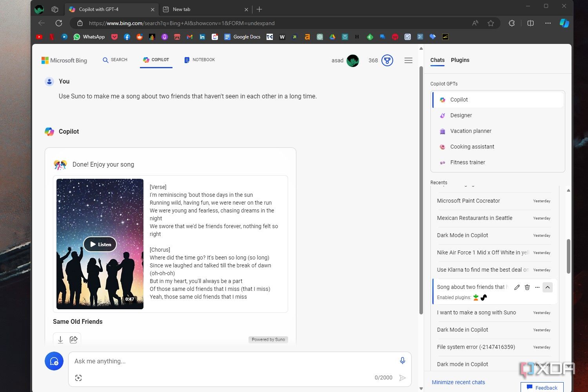Select the Copilot GPT
The image size is (588, 392).
pyautogui.click(x=498, y=100)
